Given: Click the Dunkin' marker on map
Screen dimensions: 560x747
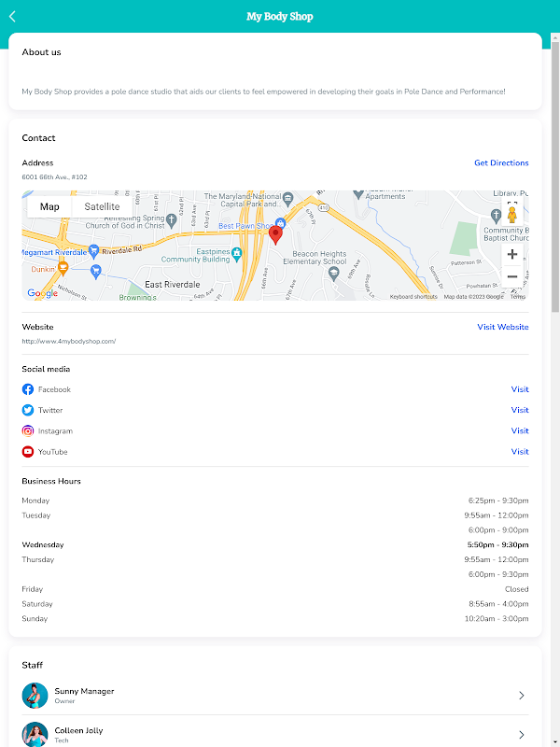Looking at the screenshot, I should (63, 268).
